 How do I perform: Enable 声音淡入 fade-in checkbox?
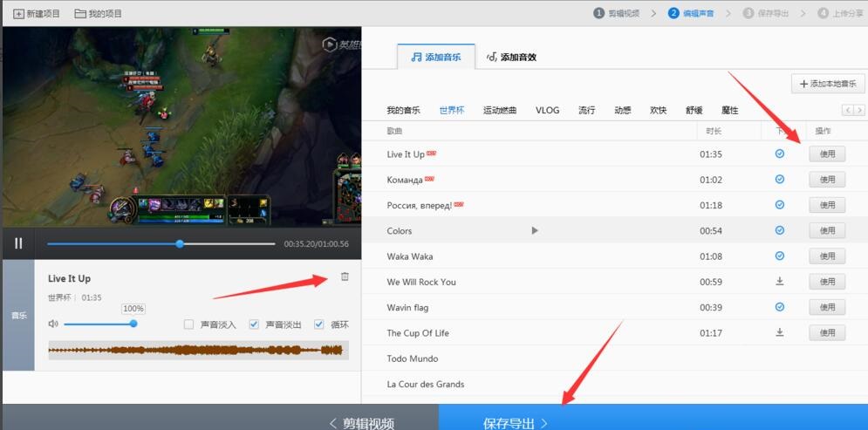(188, 324)
